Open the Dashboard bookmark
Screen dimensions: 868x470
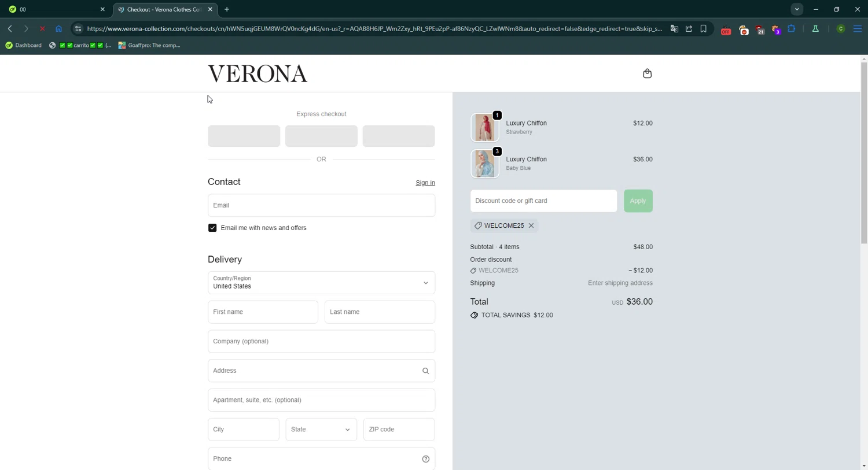(23, 45)
